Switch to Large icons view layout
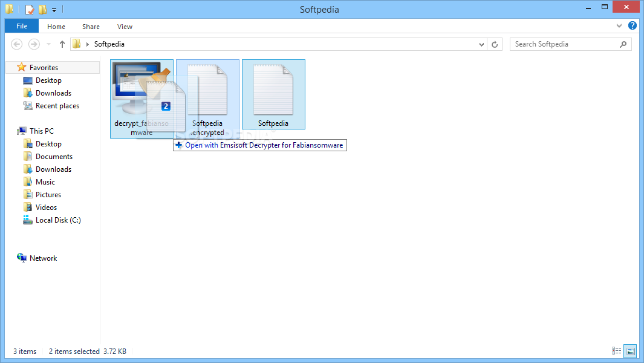 coord(631,351)
